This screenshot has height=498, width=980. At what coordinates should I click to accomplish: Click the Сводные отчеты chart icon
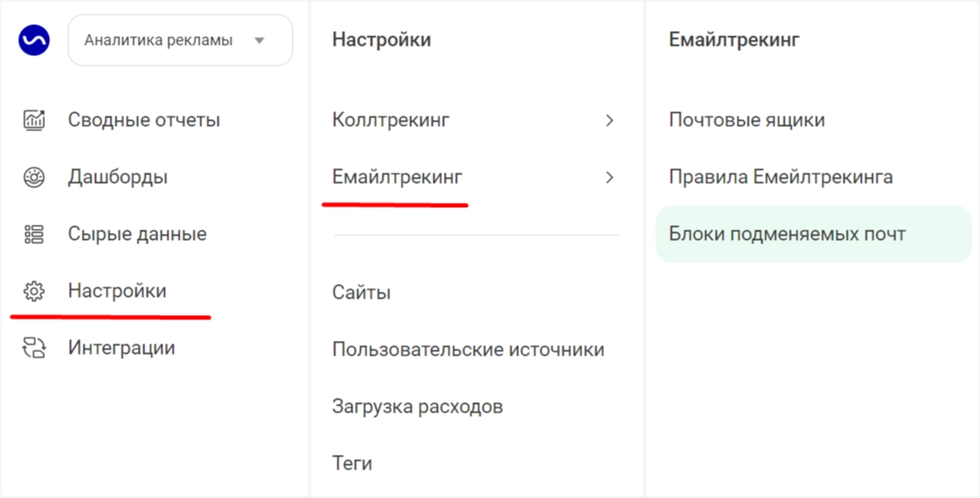tap(34, 119)
